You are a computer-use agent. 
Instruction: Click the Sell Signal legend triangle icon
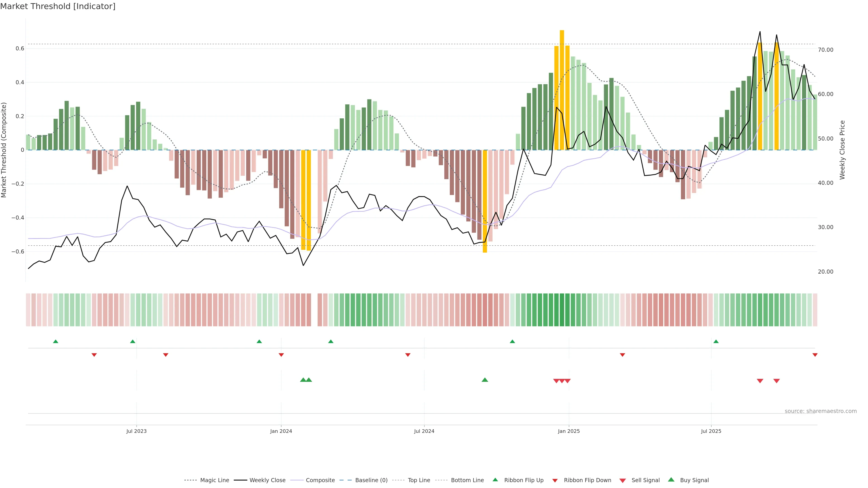622,481
